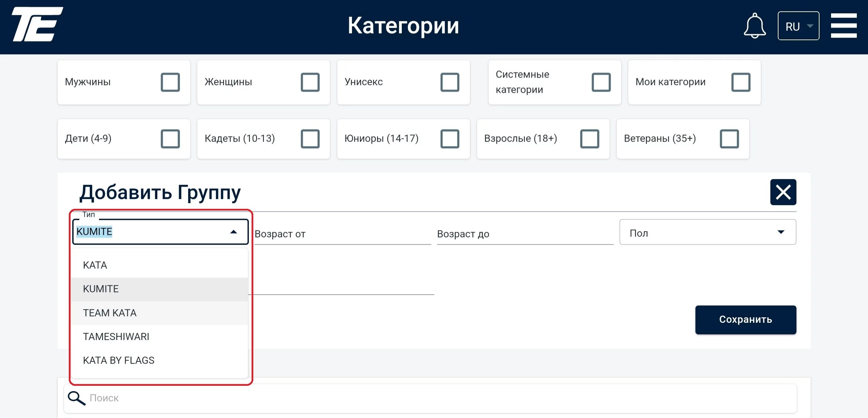Viewport: 868px width, 418px height.
Task: Check the Ветераны (35+) box
Action: 729,139
